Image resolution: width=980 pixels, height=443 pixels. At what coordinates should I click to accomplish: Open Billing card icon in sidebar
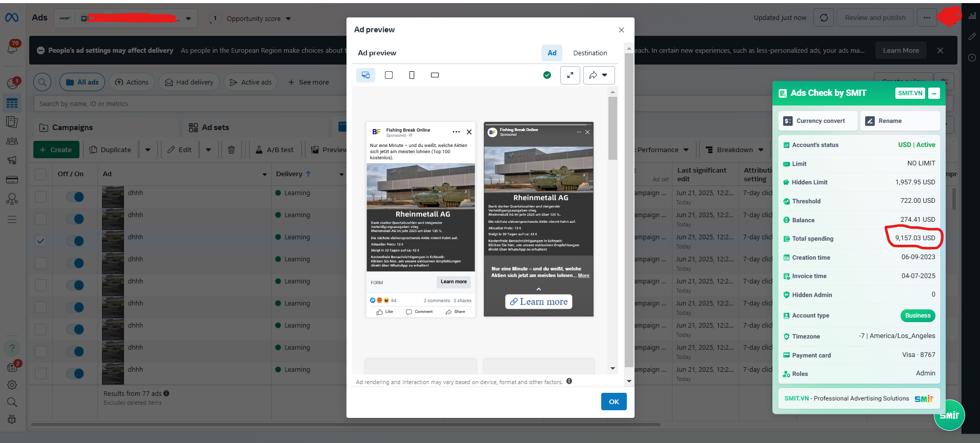click(x=12, y=180)
